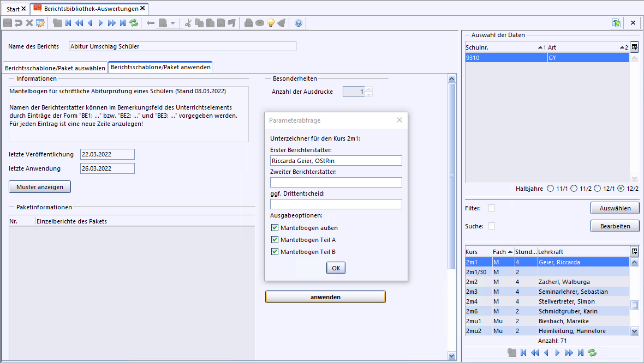Decrease Anzahl der Ausdrucke with down arrow
The image size is (644, 363).
[369, 94]
